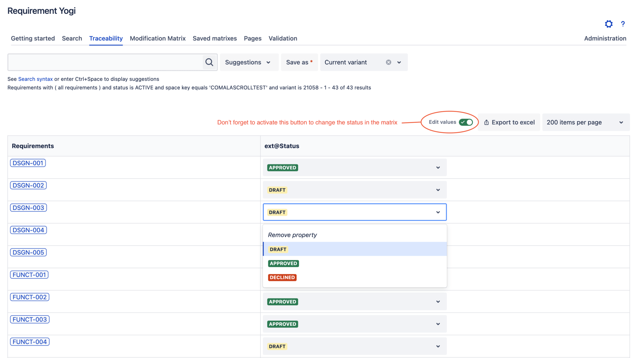The image size is (644, 358).
Task: Clear the Current variant filter with the x icon
Action: (388, 62)
